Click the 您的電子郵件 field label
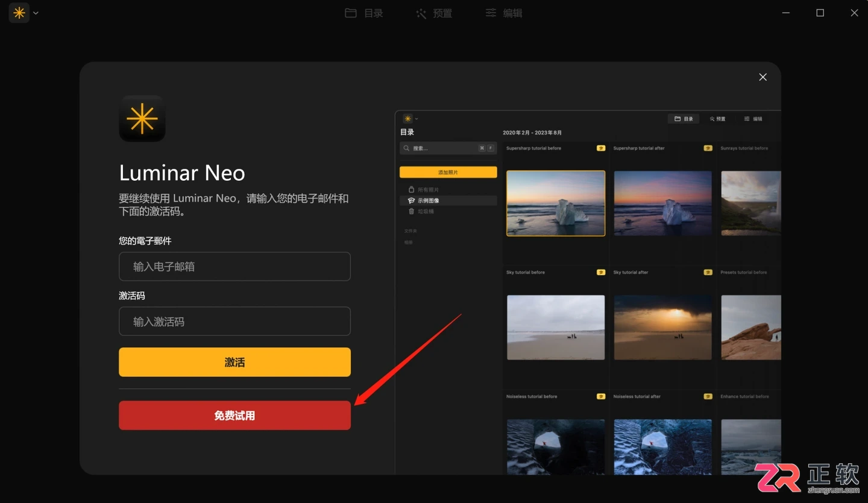The image size is (868, 503). pyautogui.click(x=145, y=241)
